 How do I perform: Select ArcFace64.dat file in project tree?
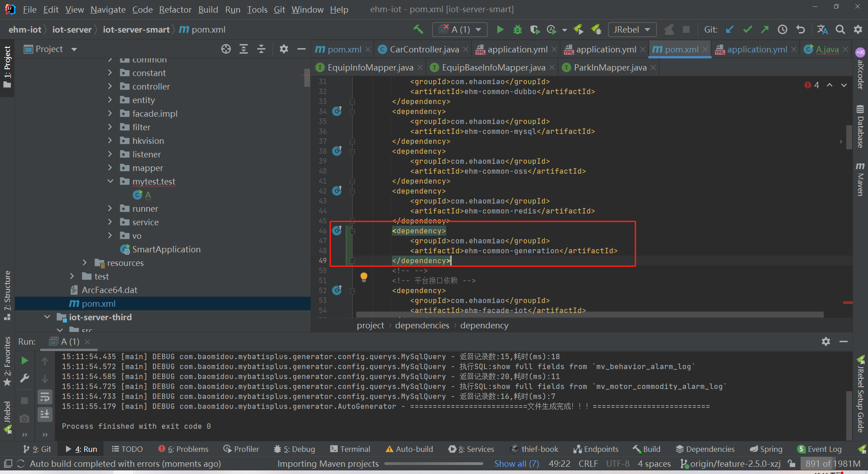pos(109,290)
